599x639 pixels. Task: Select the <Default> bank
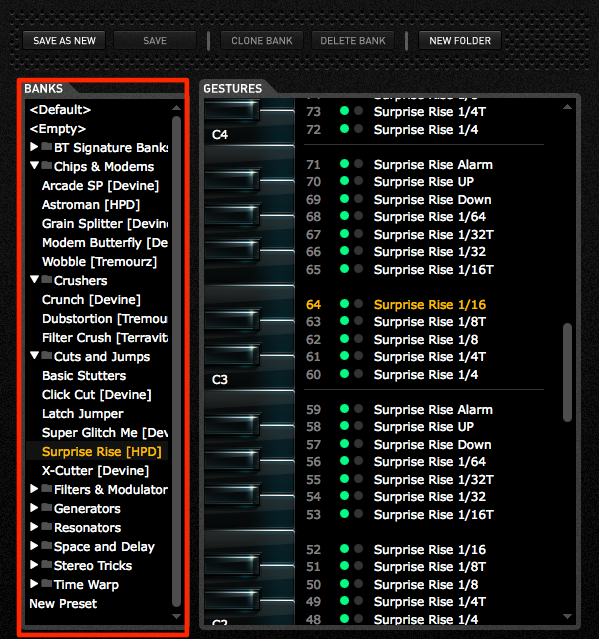click(x=60, y=110)
